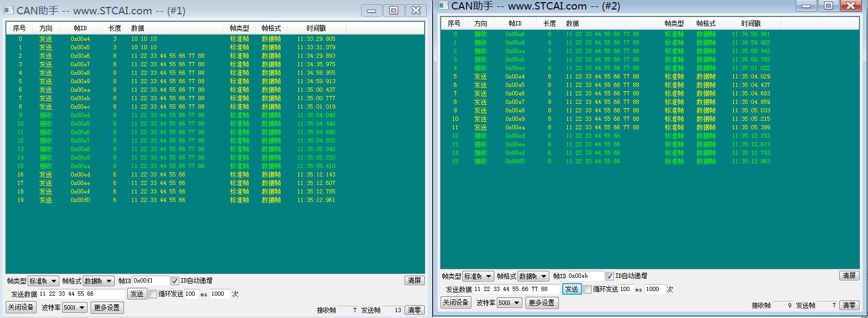Click 序号 column header in window #1
The height and width of the screenshot is (318, 868).
(x=19, y=28)
